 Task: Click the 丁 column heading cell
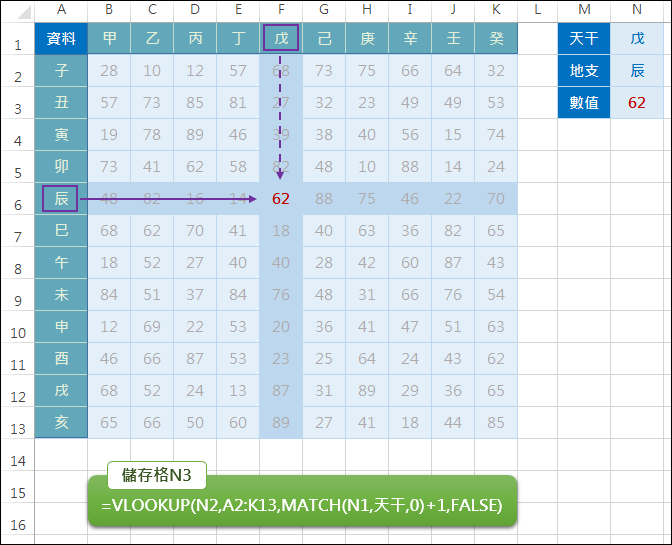pyautogui.click(x=238, y=39)
